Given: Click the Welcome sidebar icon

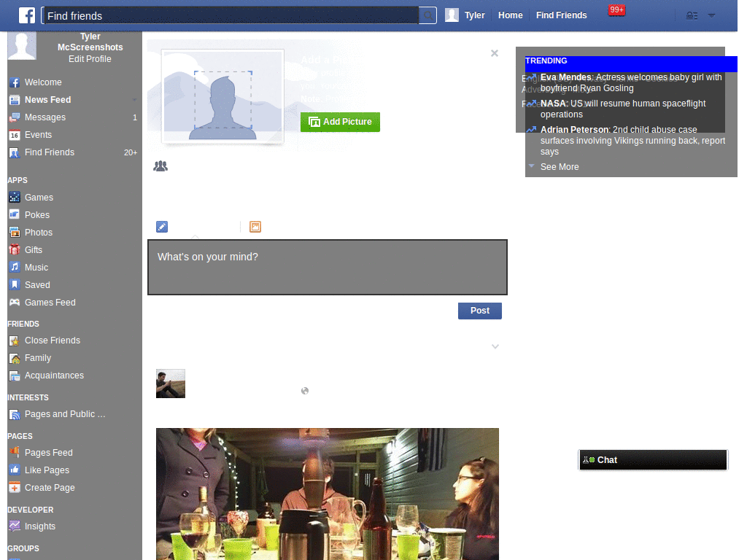Looking at the screenshot, I should click(x=15, y=82).
